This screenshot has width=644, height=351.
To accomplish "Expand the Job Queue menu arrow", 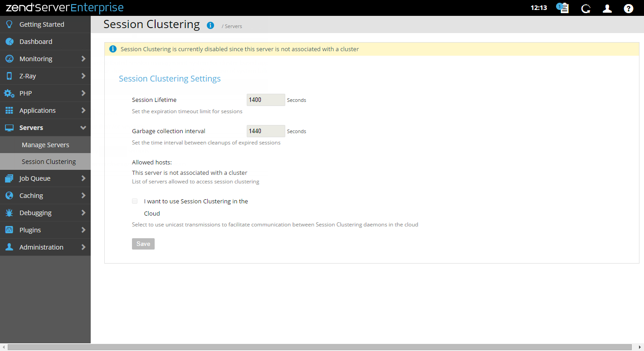I will [83, 178].
